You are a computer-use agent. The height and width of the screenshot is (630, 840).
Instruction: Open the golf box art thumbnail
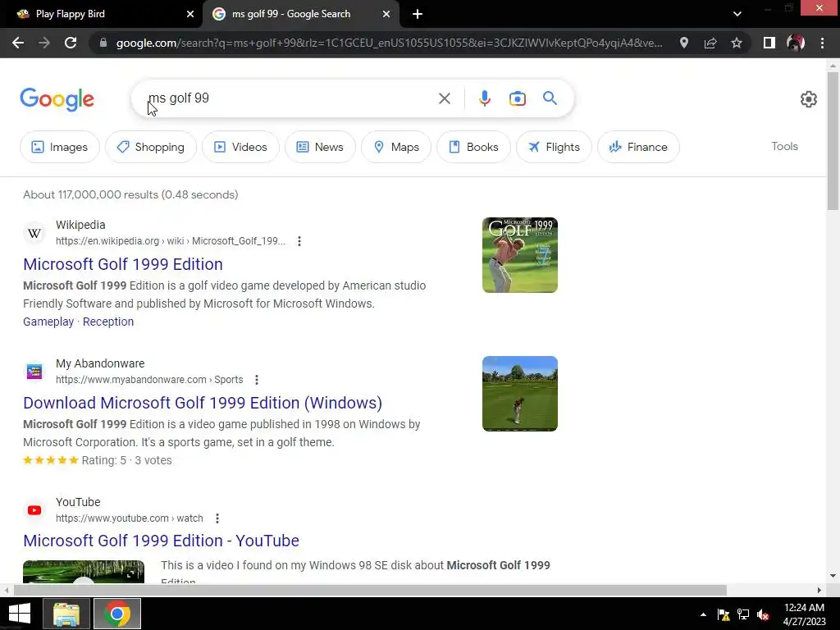pyautogui.click(x=519, y=255)
